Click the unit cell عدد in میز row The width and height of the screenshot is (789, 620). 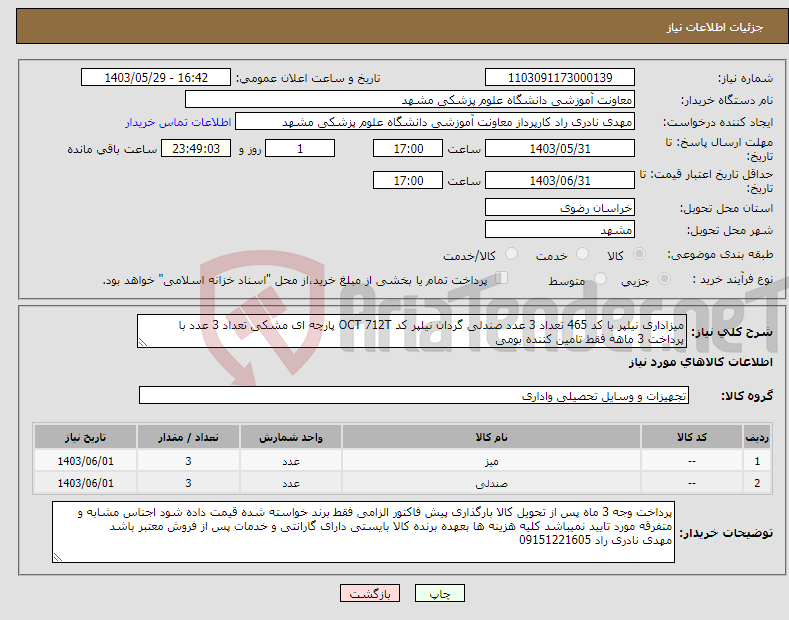coord(291,461)
